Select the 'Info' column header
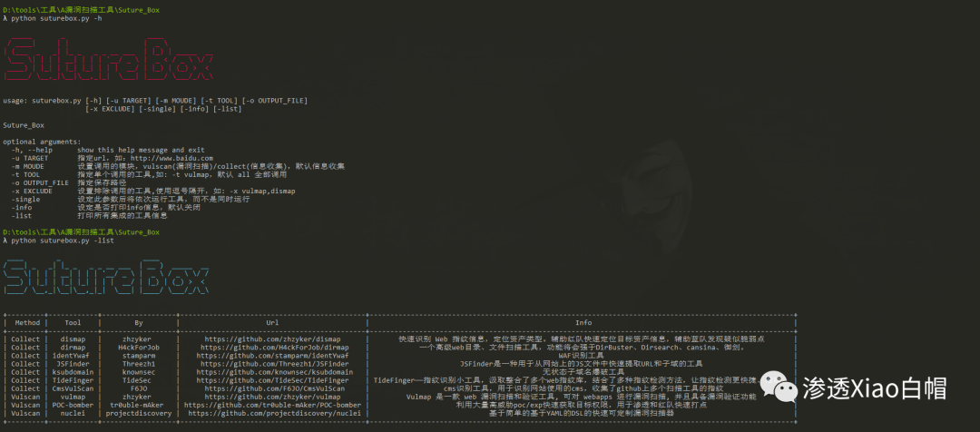The image size is (980, 432). click(x=583, y=322)
